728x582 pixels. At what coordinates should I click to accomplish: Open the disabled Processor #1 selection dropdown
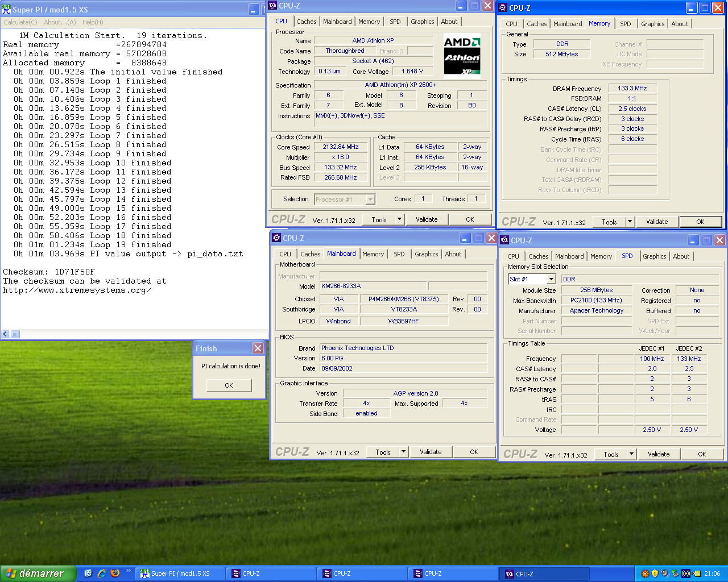pos(345,199)
